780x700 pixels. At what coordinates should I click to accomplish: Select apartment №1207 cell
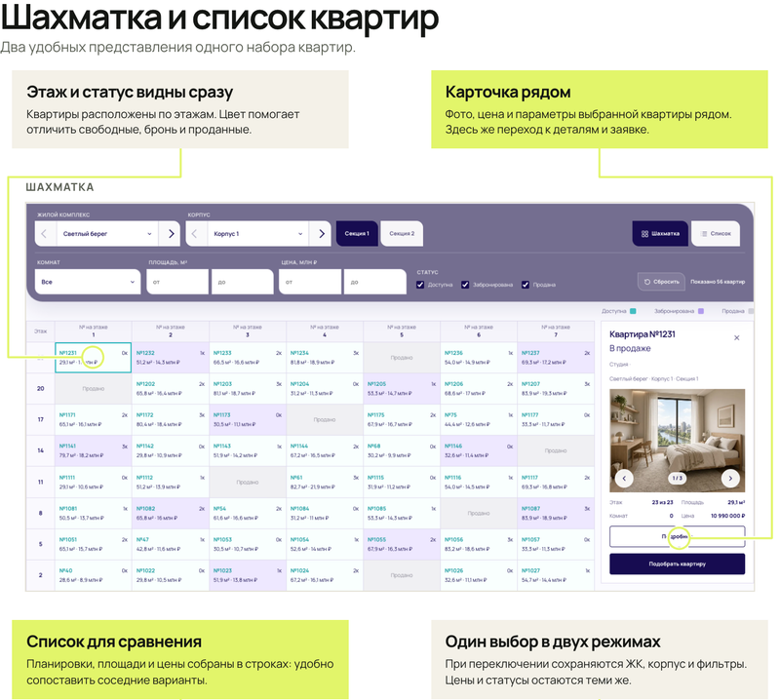click(556, 389)
